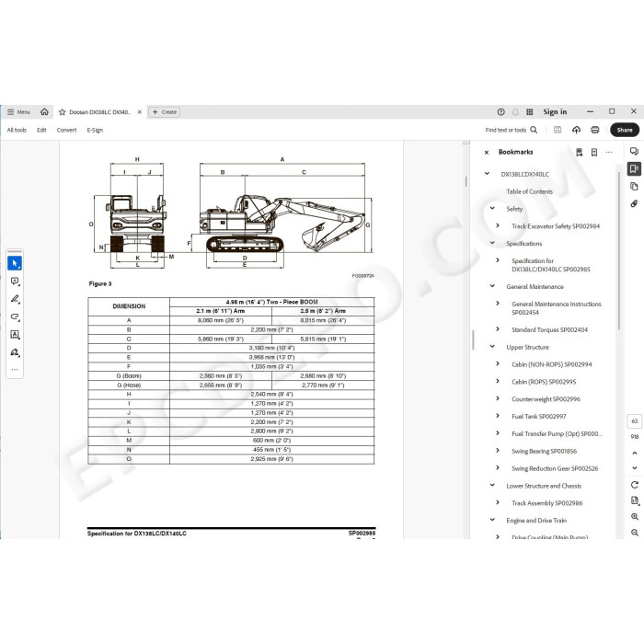The height and width of the screenshot is (644, 644).
Task: Collapse the DX138LCDX140LC bookmark
Action: (x=487, y=174)
